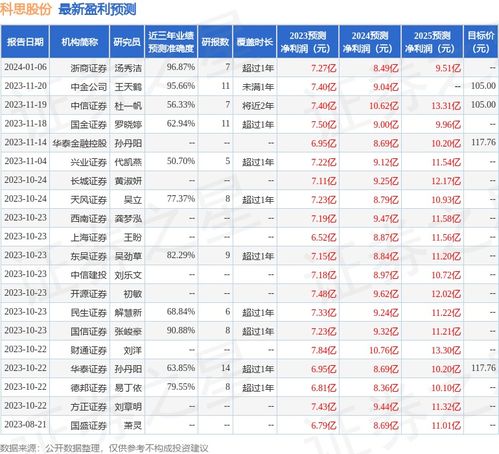This screenshot has width=499, height=454.
Task: Click the 科思股份 title text
Action: tap(26, 9)
